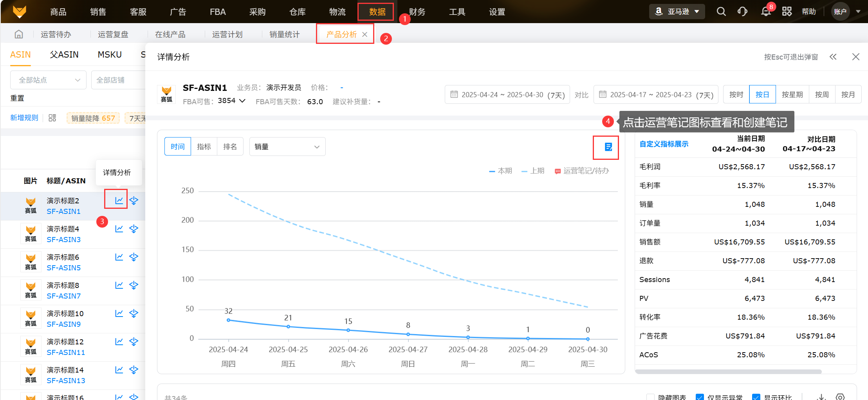Toggle the 隐藏图表 checkbox
The image size is (868, 400).
[x=650, y=397]
